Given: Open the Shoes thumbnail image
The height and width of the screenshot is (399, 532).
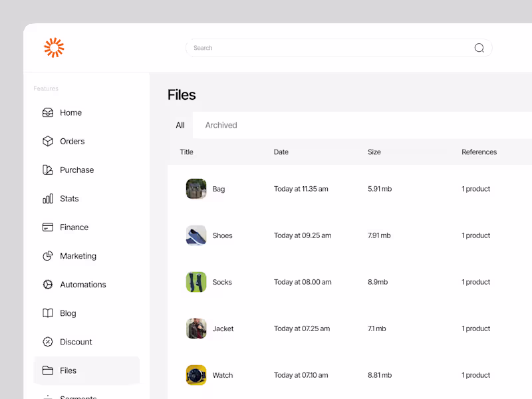Looking at the screenshot, I should [196, 235].
